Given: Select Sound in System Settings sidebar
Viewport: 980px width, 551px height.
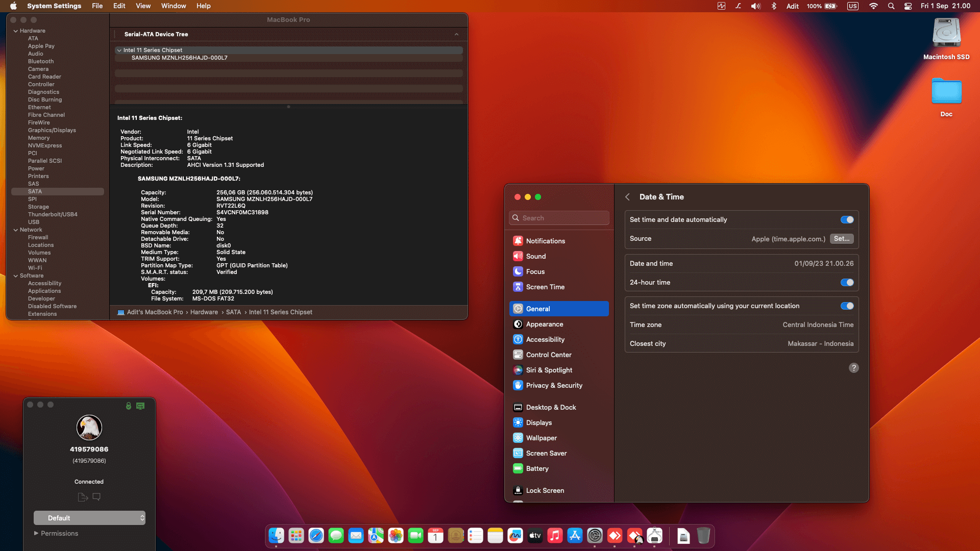Looking at the screenshot, I should click(x=535, y=256).
